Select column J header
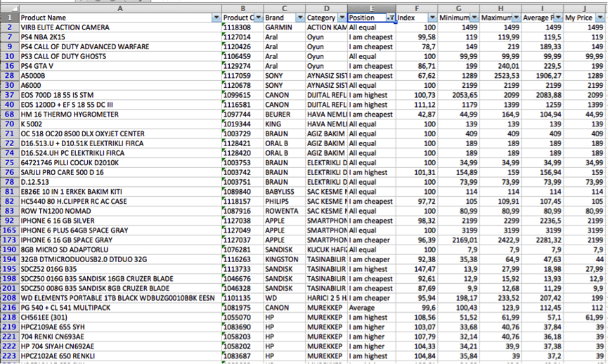608x364 pixels. point(585,8)
